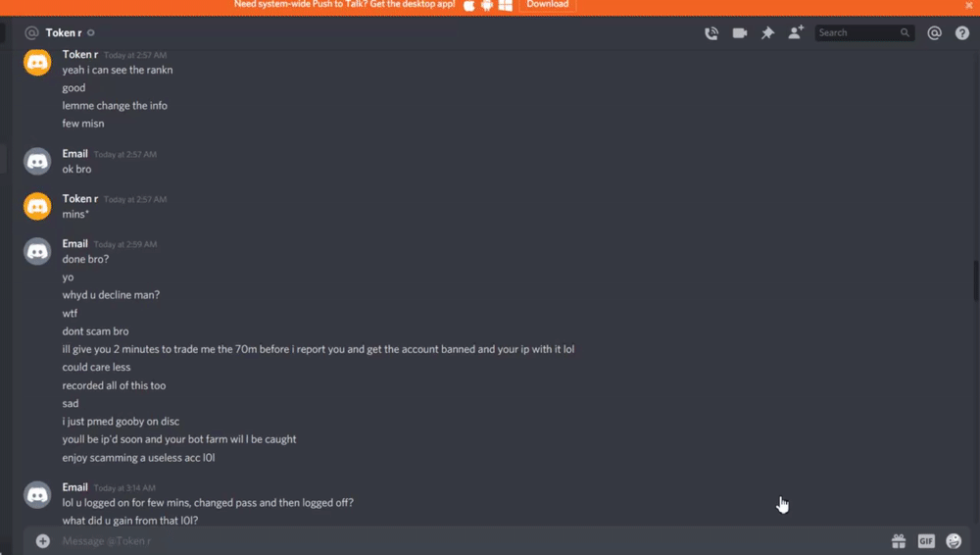Dismiss the orange desktop app banner
980x555 pixels.
[969, 5]
